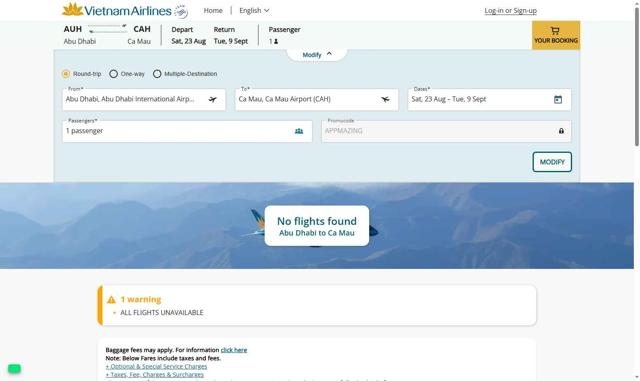640x381 pixels.
Task: Collapse the Modify search panel tab
Action: 317,54
